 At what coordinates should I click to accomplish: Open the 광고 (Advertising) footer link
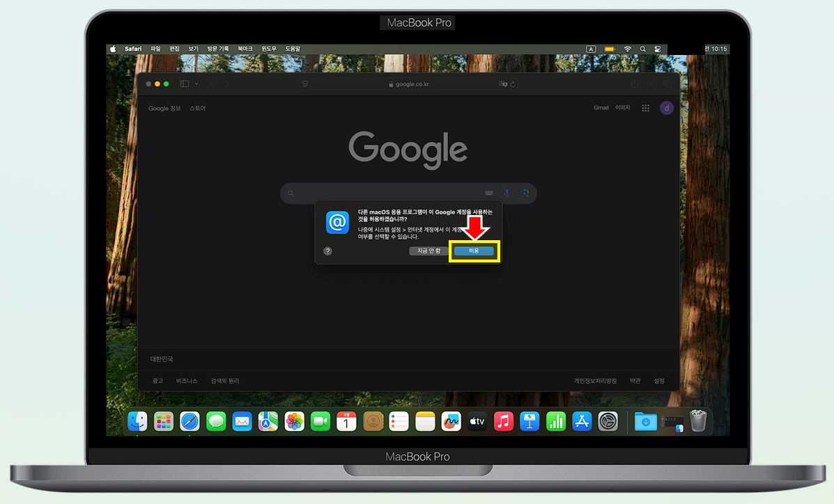coord(157,381)
